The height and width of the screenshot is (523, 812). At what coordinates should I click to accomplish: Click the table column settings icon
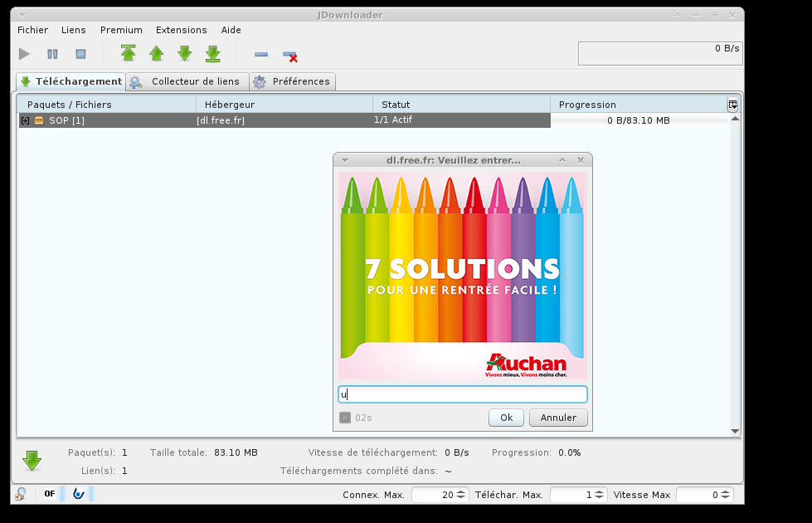coord(732,105)
